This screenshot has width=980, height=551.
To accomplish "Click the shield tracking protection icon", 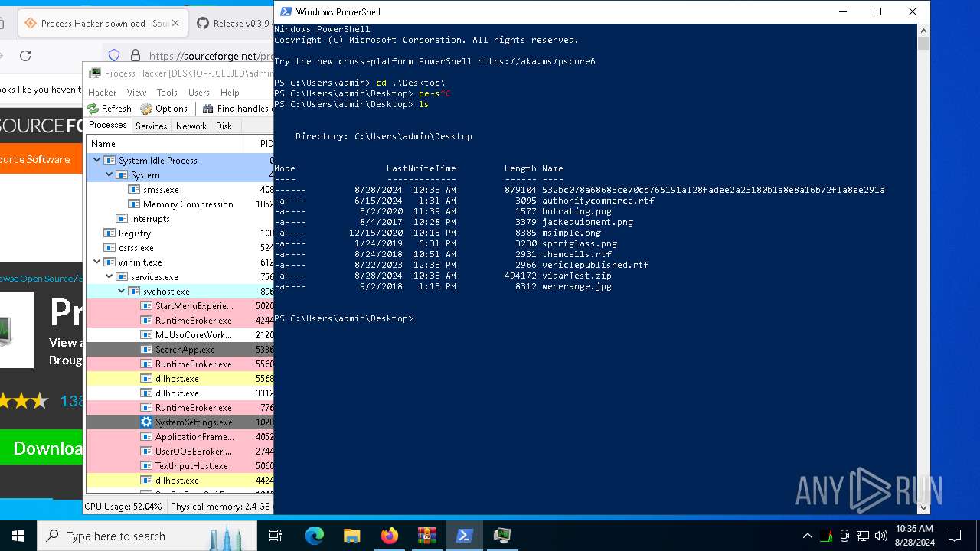I will coord(114,55).
